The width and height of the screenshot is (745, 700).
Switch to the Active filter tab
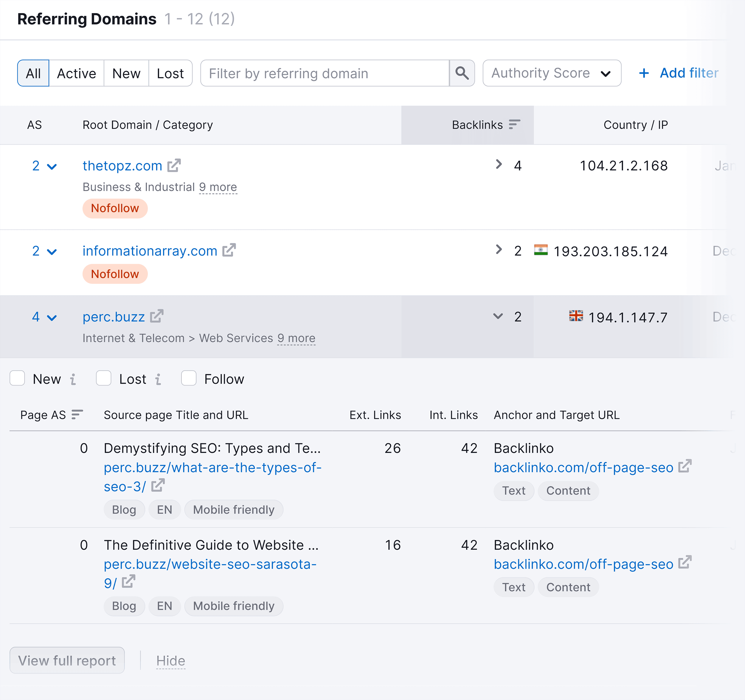[76, 73]
